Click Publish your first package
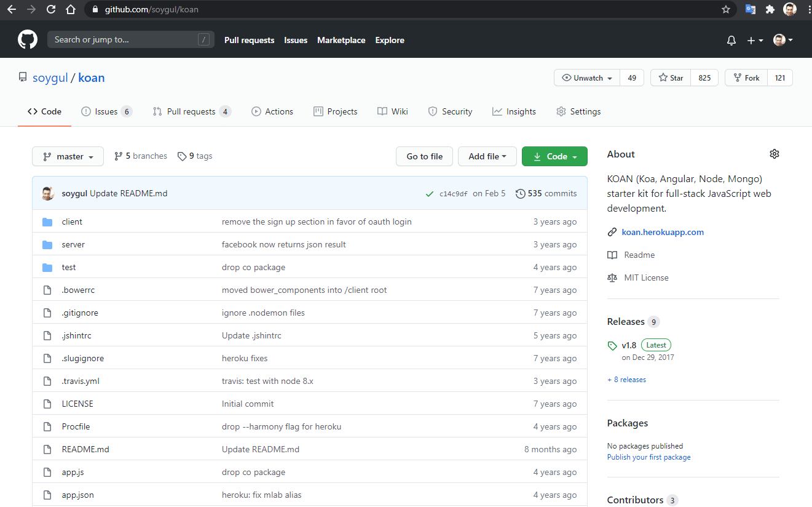Image resolution: width=812 pixels, height=507 pixels. (649, 457)
